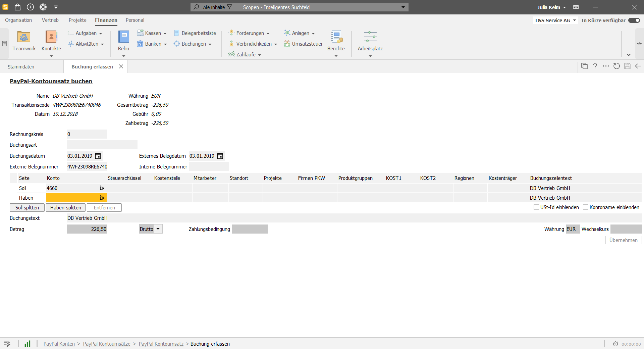Click the Soll splitten button
The height and width of the screenshot is (349, 644).
[27, 207]
